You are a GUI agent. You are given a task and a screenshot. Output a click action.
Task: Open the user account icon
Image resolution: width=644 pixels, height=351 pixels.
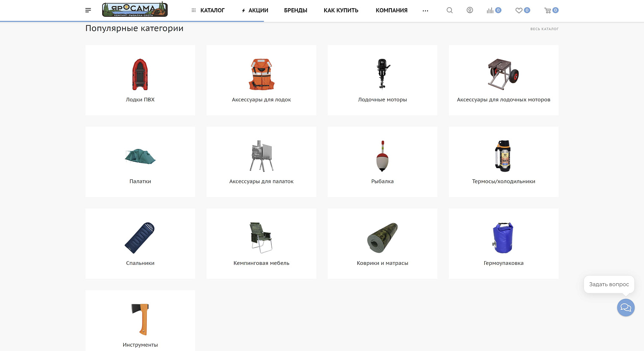point(470,10)
